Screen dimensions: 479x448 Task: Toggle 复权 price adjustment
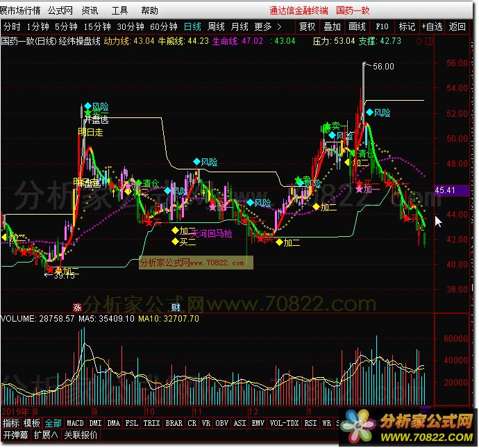[x=307, y=27]
